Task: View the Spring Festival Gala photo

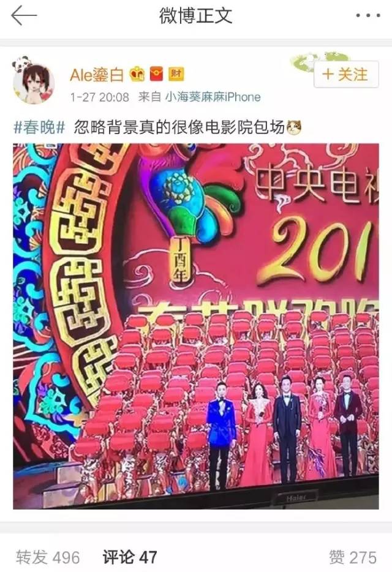Action: pos(196,326)
